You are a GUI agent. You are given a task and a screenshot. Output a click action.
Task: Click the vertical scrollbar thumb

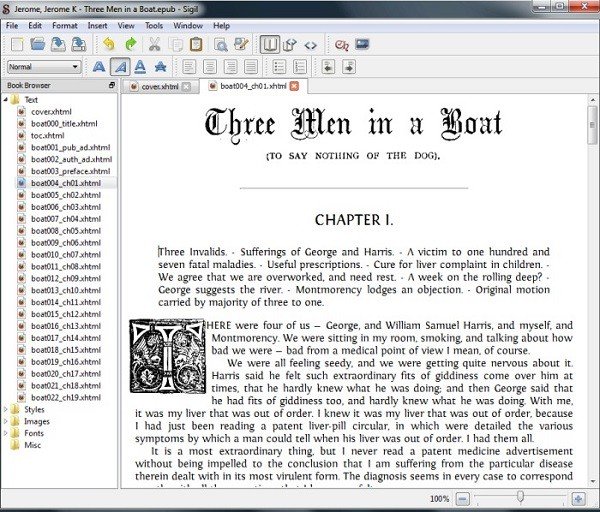pyautogui.click(x=592, y=125)
